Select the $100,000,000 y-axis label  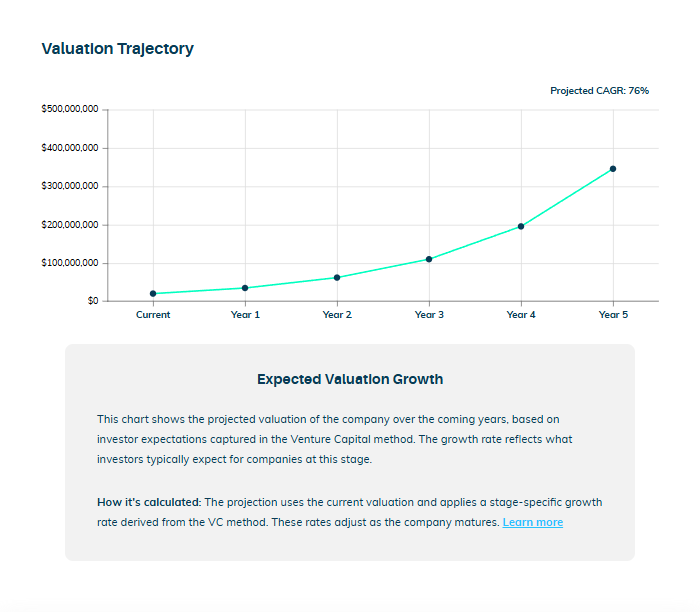coord(69,263)
